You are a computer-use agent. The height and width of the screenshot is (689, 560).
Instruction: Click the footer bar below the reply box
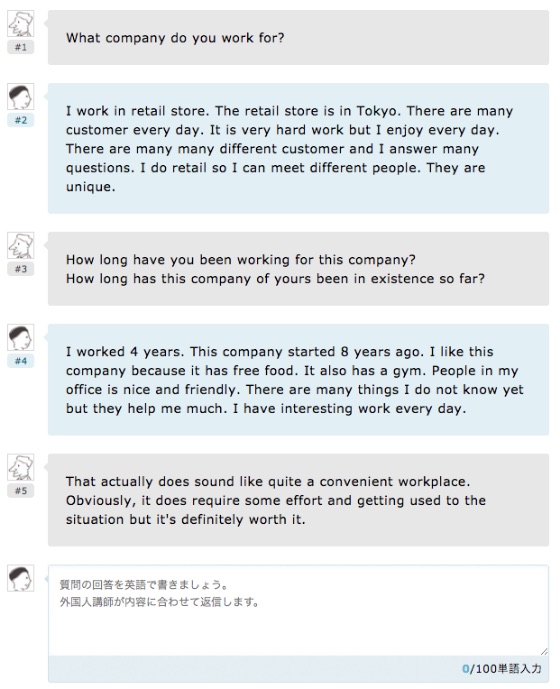point(298,669)
